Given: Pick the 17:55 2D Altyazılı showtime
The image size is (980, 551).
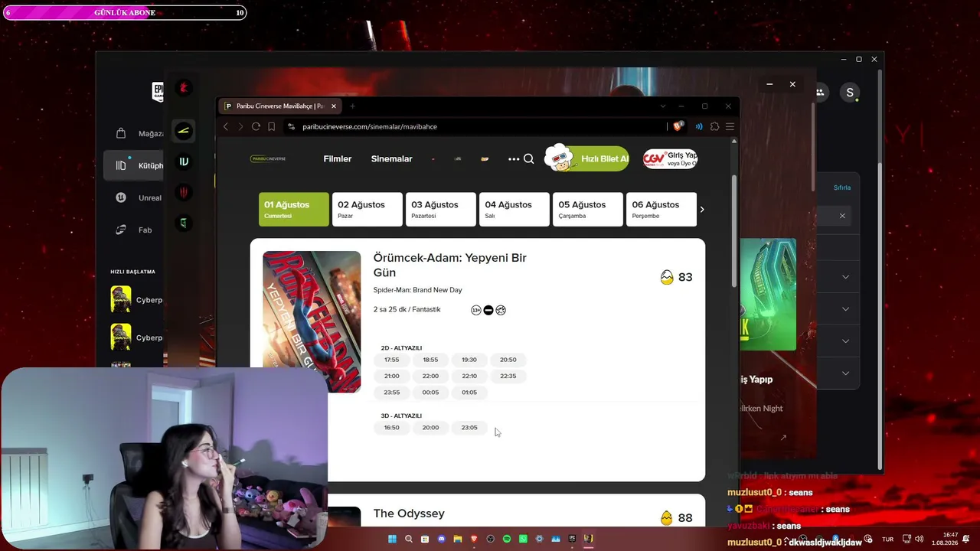Looking at the screenshot, I should 392,360.
